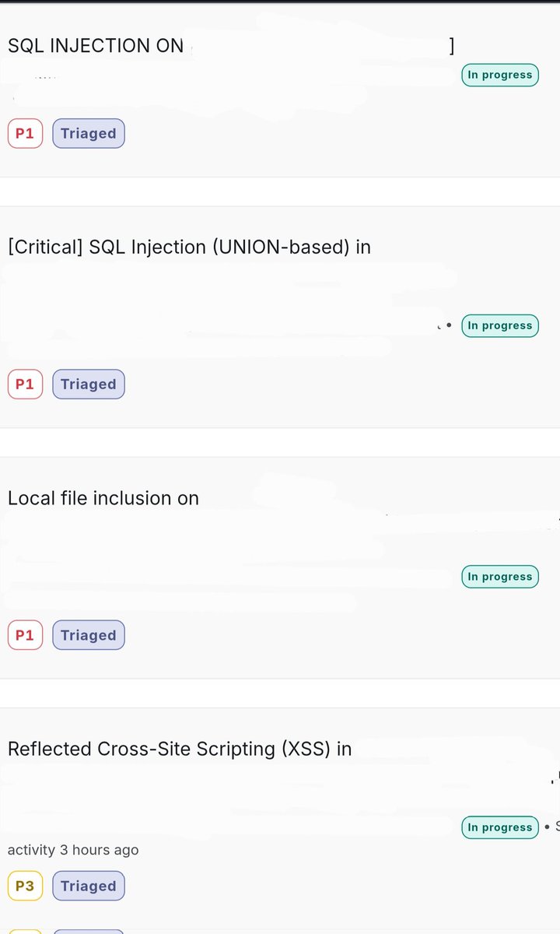Select P1 badge under SQL INJECTION ON report
Image resolution: width=560 pixels, height=934 pixels.
pyautogui.click(x=25, y=133)
